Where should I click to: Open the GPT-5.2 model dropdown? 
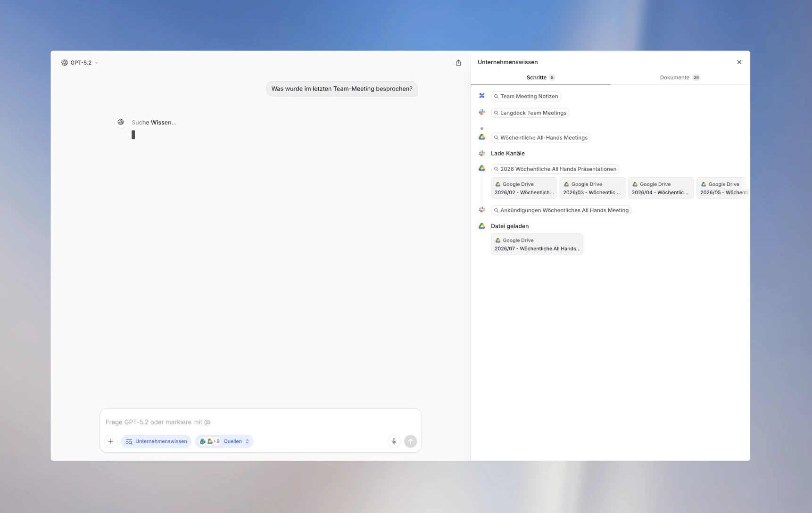pyautogui.click(x=96, y=62)
